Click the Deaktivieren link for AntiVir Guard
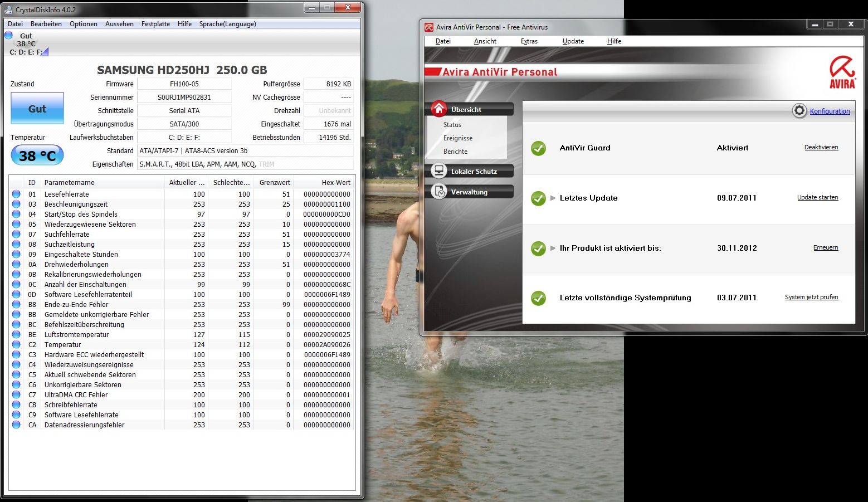This screenshot has height=502, width=868. 821,148
